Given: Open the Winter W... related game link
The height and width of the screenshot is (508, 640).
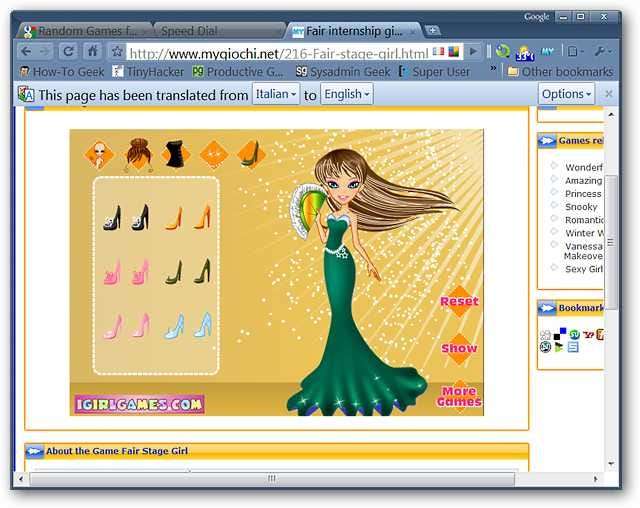Looking at the screenshot, I should [x=584, y=233].
